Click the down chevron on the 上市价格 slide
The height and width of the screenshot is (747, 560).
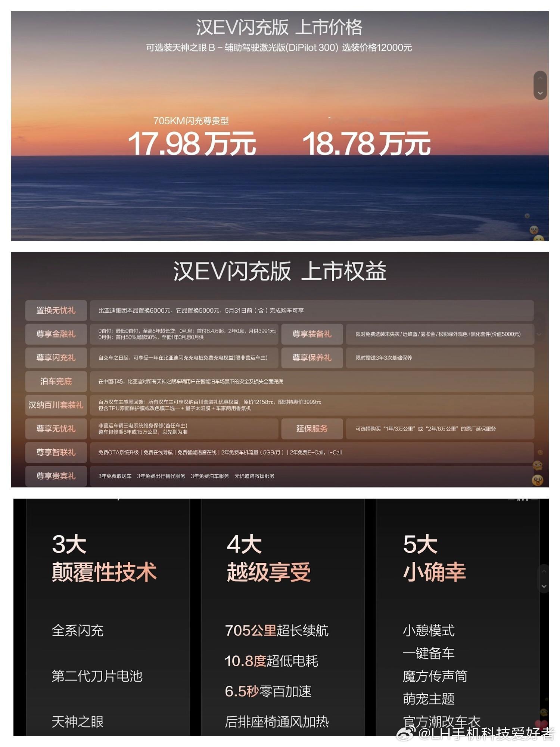(x=540, y=93)
